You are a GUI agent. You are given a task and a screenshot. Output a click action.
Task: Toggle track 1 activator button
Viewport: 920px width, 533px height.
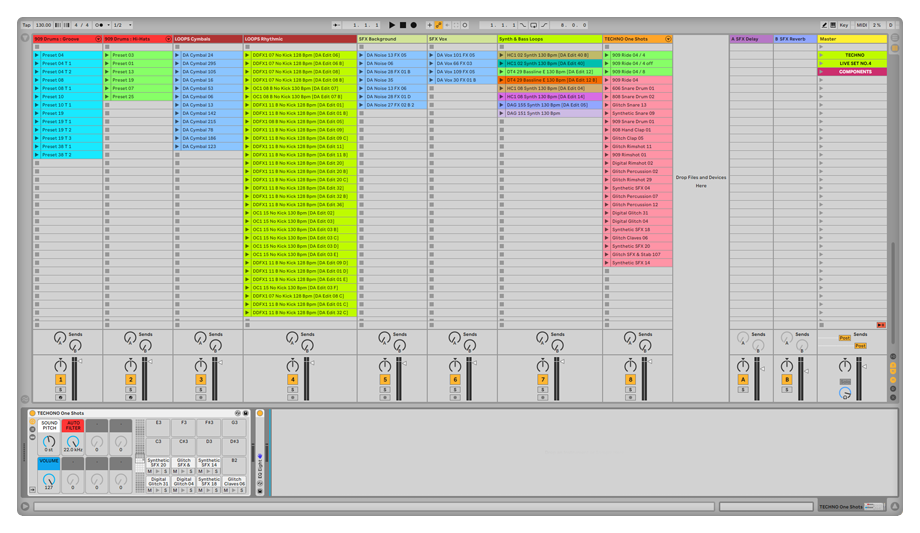60,380
